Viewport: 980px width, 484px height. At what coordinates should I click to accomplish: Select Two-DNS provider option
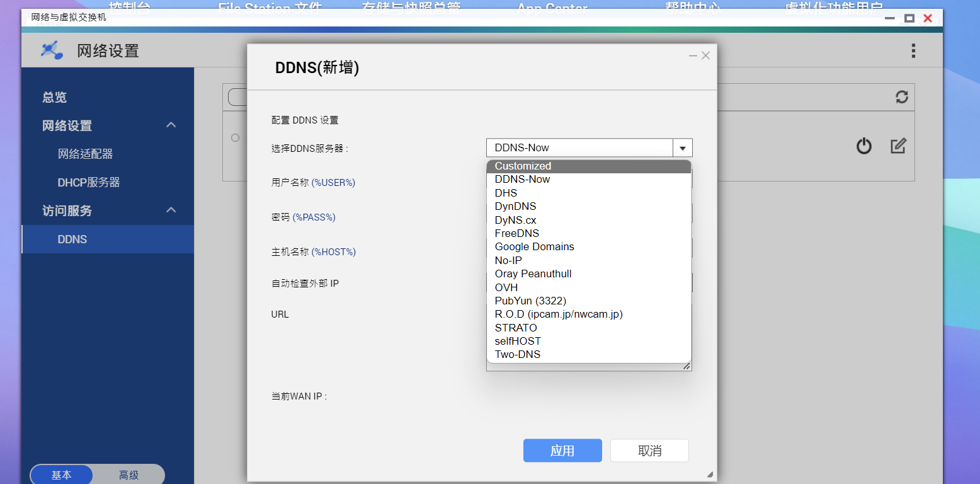tap(589, 354)
